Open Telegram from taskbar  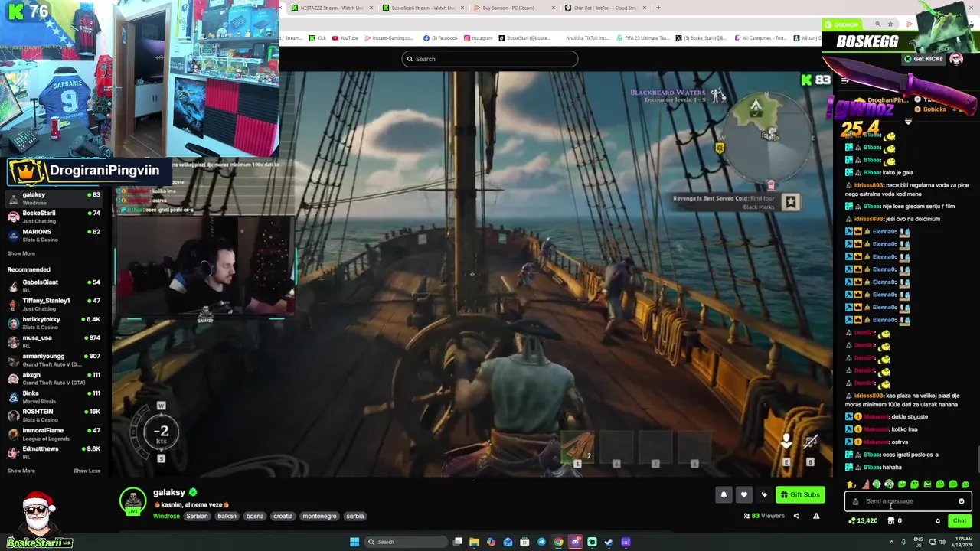point(541,542)
